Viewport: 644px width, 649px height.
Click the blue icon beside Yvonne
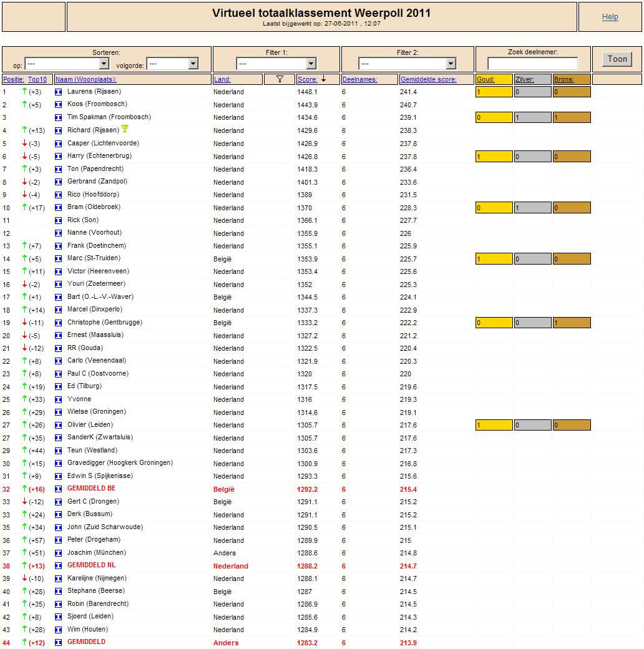pos(59,400)
